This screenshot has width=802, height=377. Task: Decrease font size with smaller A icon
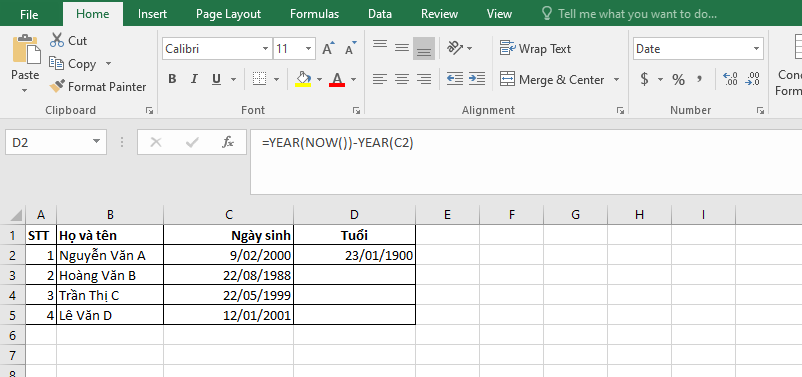click(351, 49)
